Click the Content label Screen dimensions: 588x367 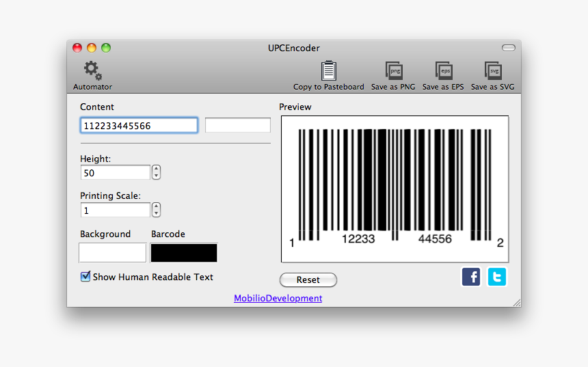pyautogui.click(x=97, y=107)
